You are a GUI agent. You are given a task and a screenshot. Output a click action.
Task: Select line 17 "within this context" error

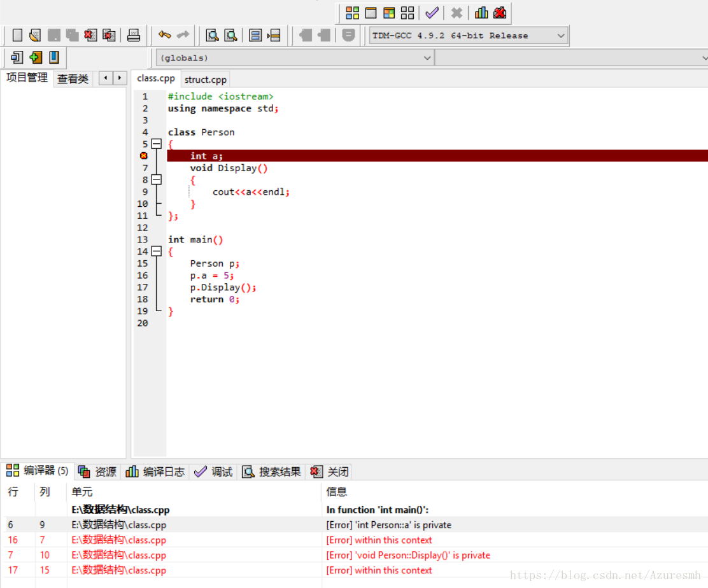point(355,570)
